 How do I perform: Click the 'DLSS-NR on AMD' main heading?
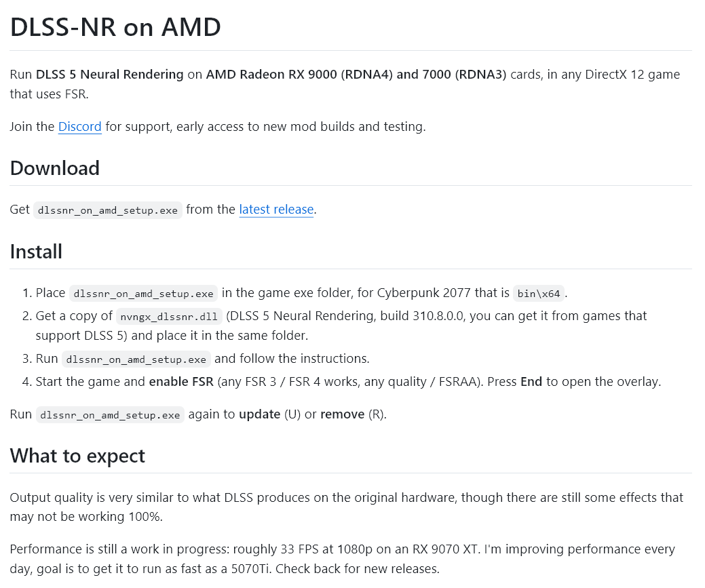pos(115,27)
